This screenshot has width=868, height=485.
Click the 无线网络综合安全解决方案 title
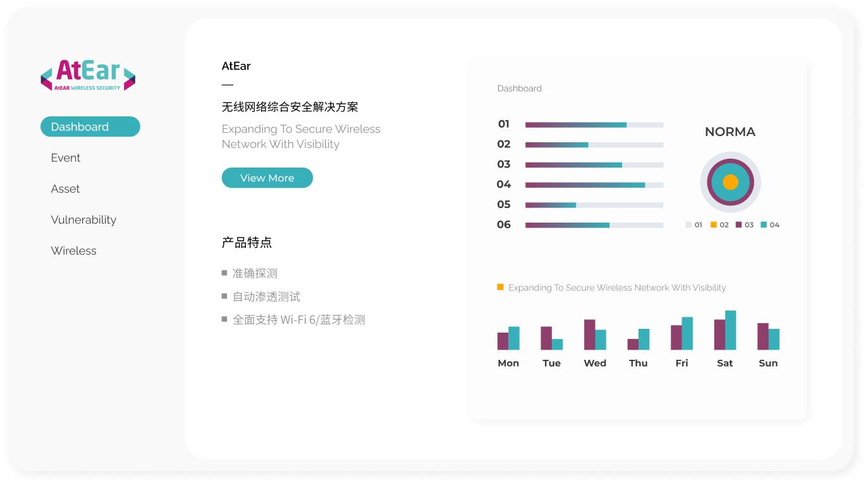pyautogui.click(x=290, y=107)
